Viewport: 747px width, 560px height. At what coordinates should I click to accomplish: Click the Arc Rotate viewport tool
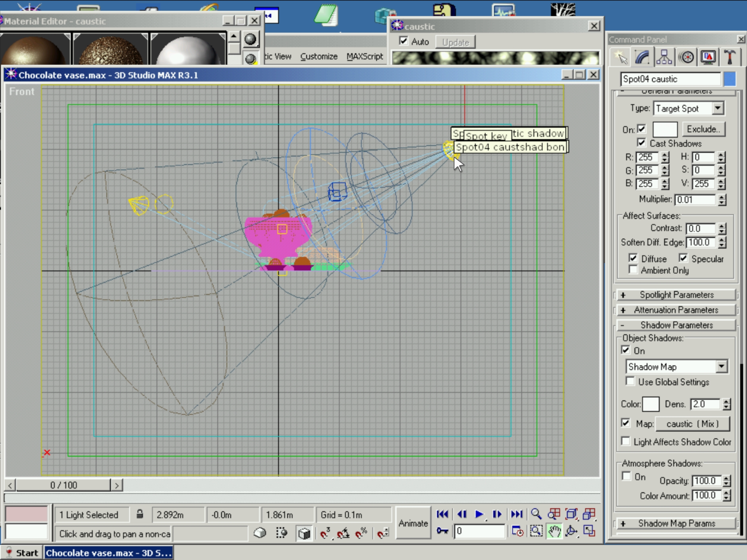[x=571, y=532]
